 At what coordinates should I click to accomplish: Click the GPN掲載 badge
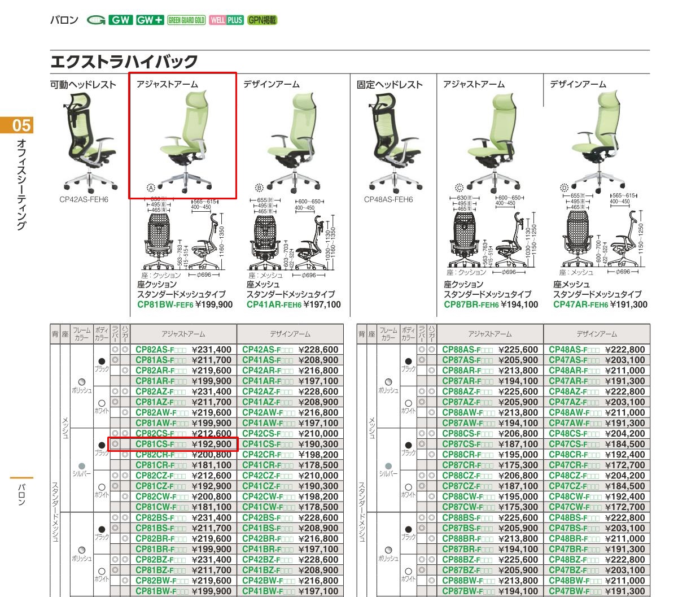(262, 20)
